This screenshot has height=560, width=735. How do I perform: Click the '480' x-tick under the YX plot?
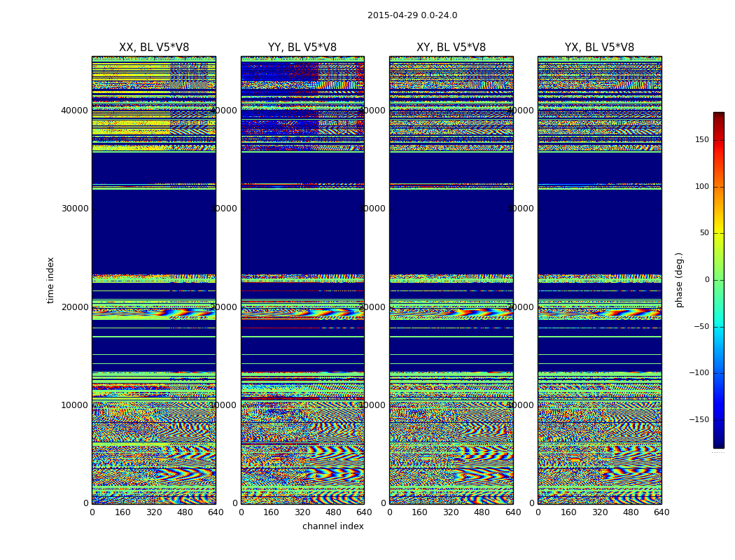point(631,512)
